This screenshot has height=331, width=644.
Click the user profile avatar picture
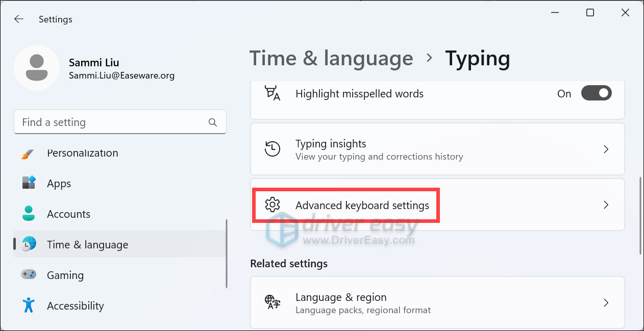point(36,68)
